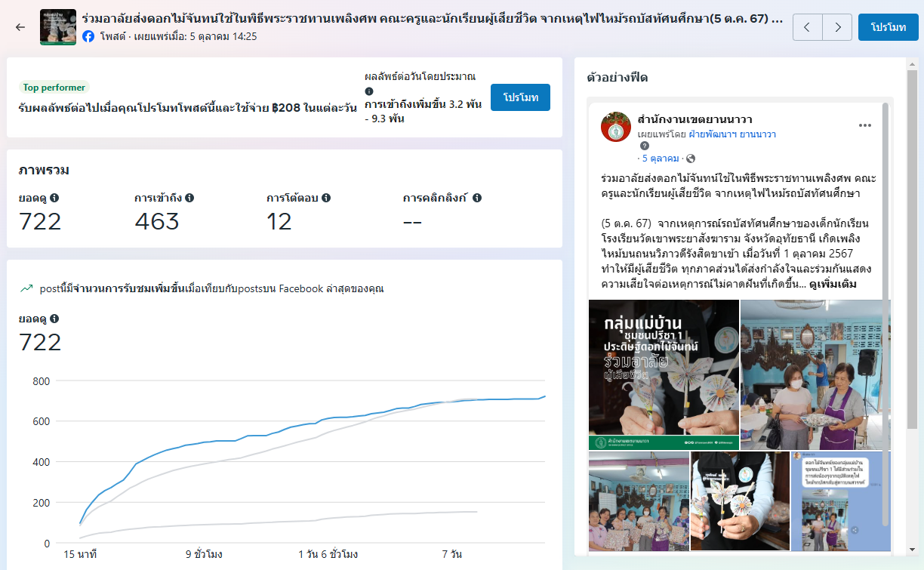Click info icon next to การโต้ตอบ
The image size is (924, 570).
(x=326, y=198)
